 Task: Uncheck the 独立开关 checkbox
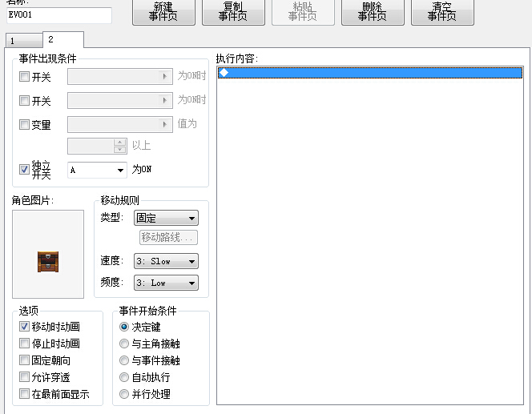pyautogui.click(x=24, y=169)
